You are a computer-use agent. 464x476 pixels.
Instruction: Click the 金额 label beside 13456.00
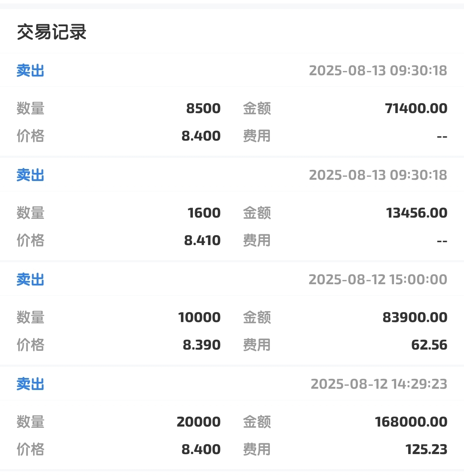coord(257,213)
